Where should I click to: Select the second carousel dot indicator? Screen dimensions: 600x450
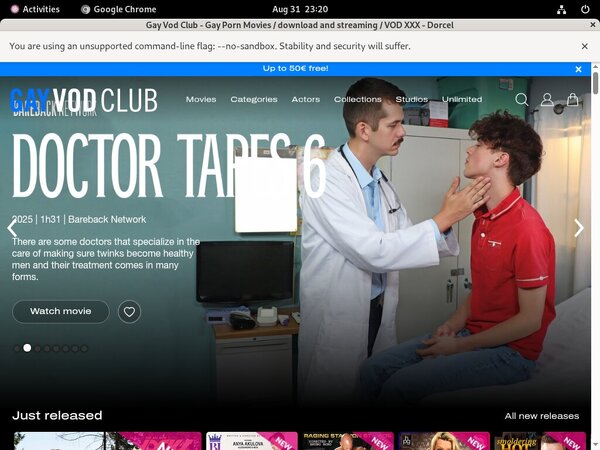click(27, 348)
